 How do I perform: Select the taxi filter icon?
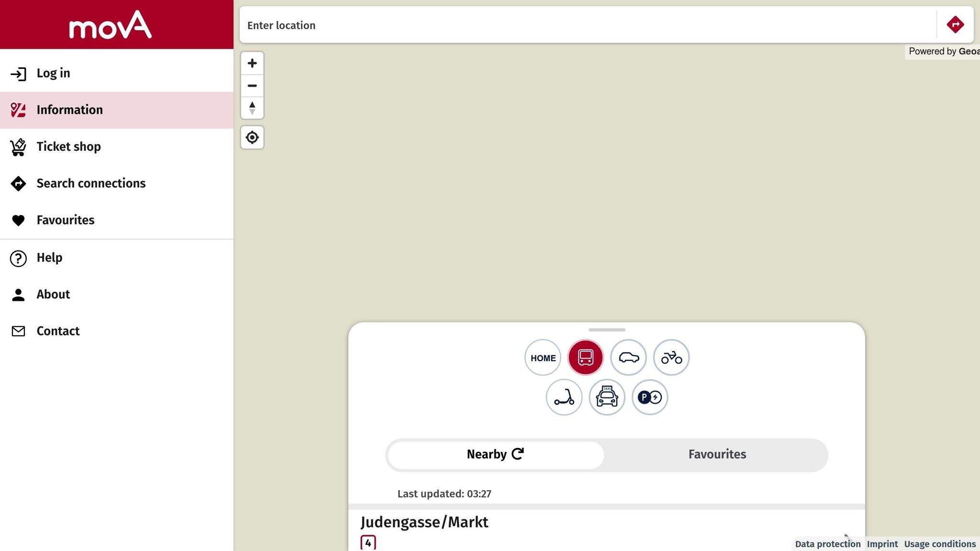coord(607,397)
